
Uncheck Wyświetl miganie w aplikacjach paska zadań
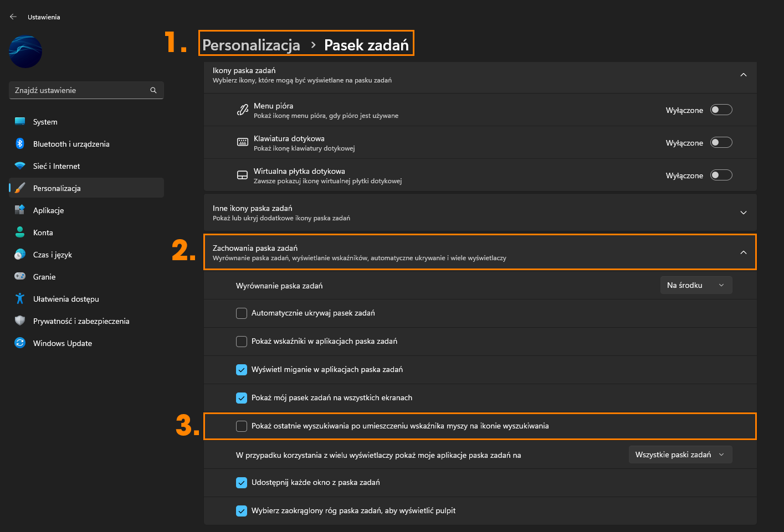pos(242,370)
